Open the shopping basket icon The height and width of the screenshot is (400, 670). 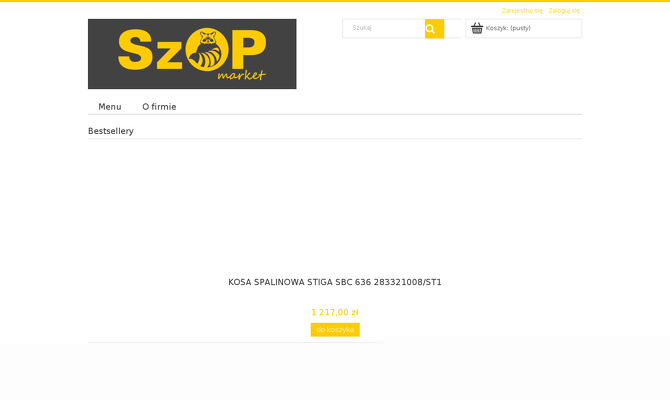click(x=477, y=28)
